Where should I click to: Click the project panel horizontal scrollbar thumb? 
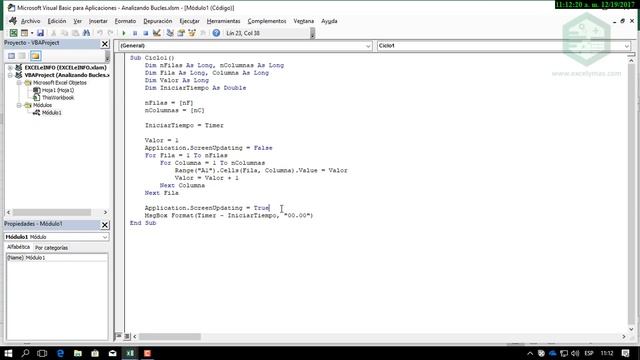[x=52, y=212]
